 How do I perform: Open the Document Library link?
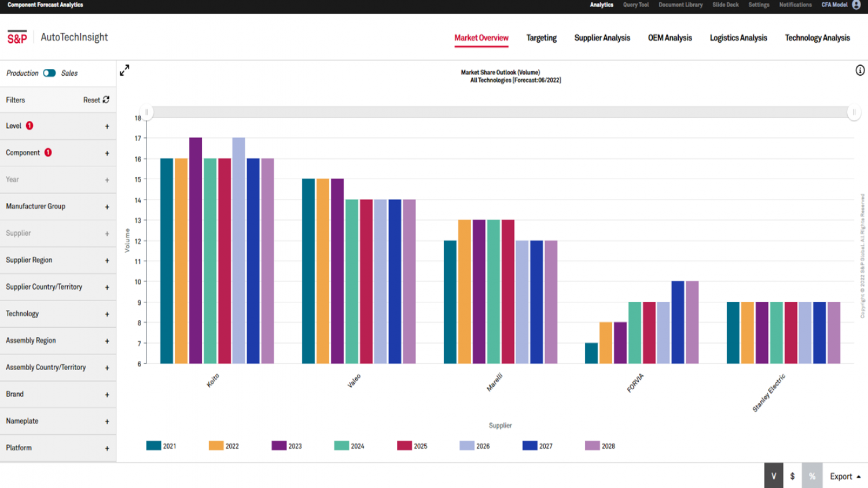click(x=681, y=5)
